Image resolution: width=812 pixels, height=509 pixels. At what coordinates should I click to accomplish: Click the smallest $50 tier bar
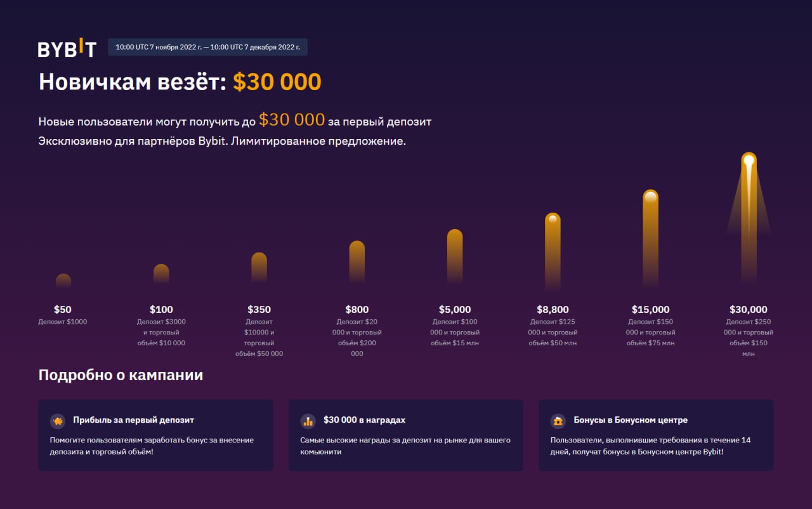63,281
